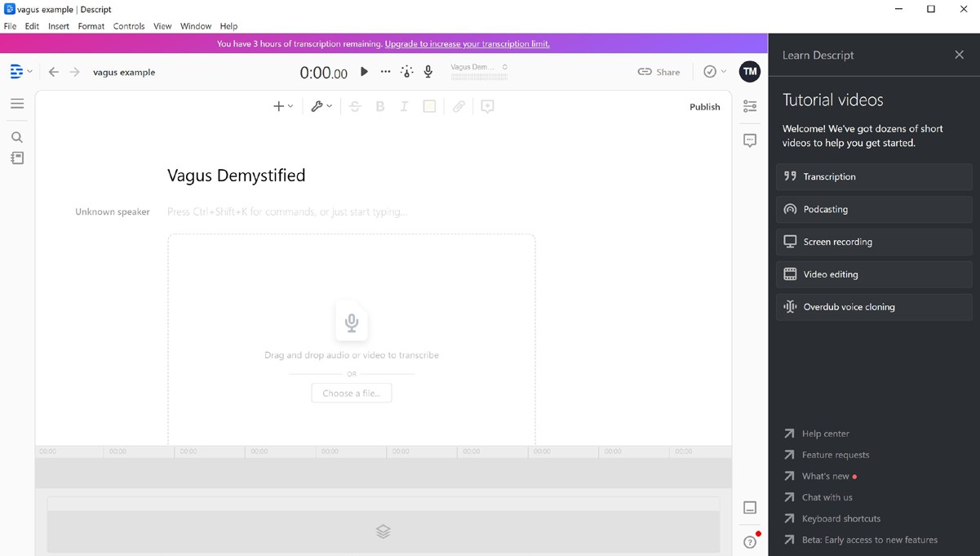Screen dimensions: 980x556
Task: Click the highlight color swatch
Action: 429,106
